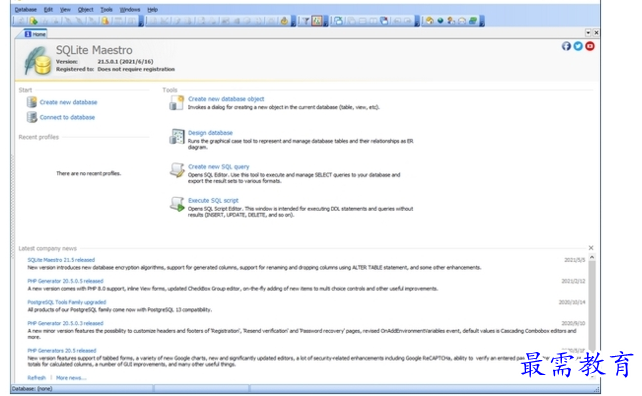Open the Create new SQL query link
This screenshot has height=396, width=642.
click(x=218, y=167)
